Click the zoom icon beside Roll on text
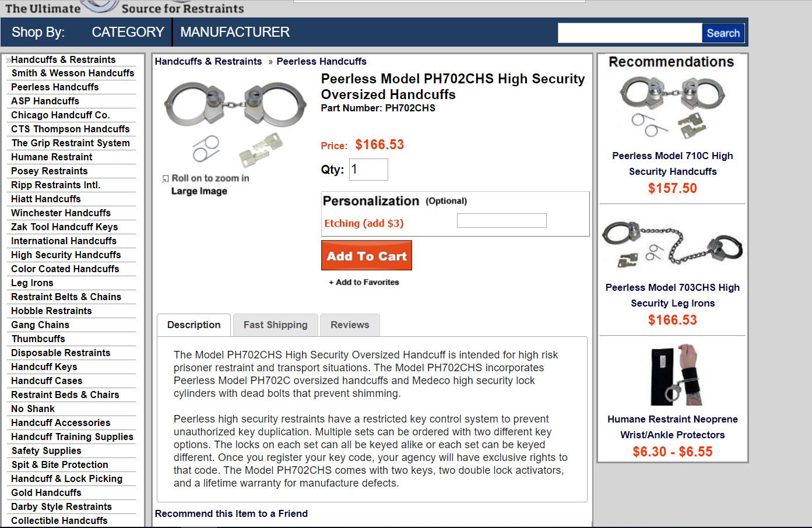Screen dimensions: 812x528 click(166, 179)
